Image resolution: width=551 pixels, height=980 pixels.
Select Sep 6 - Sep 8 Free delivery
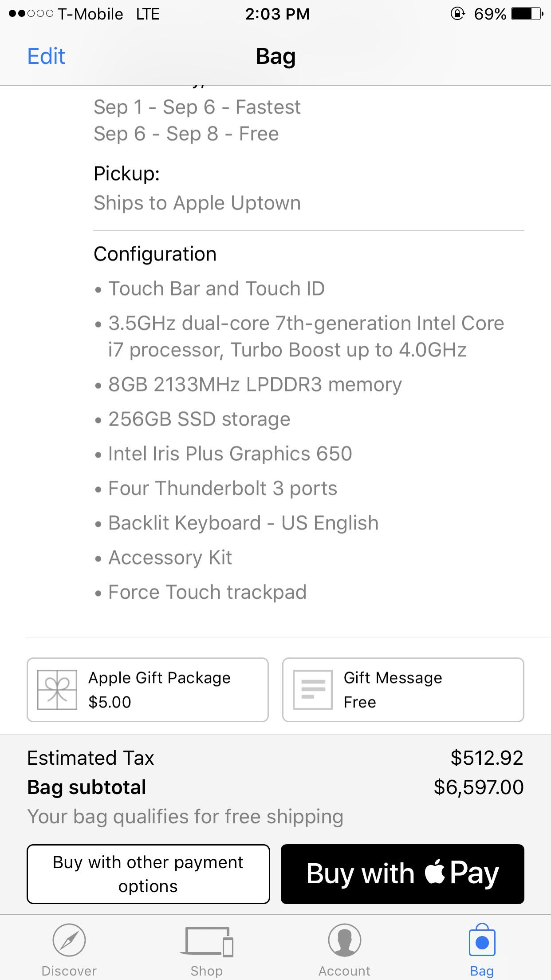coord(186,134)
